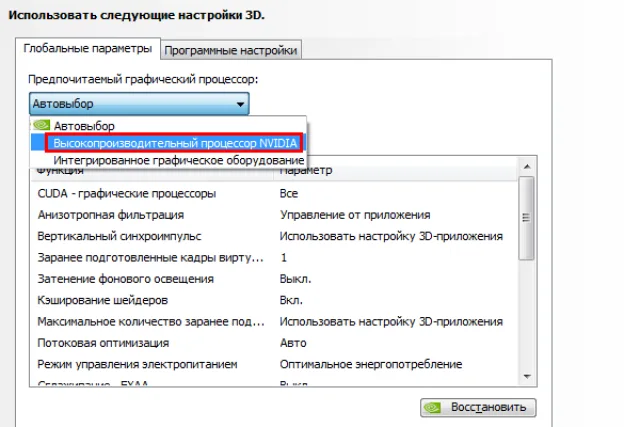The image size is (640, 427).
Task: Select Анизотропная фильтрация setting row
Action: [x=273, y=215]
